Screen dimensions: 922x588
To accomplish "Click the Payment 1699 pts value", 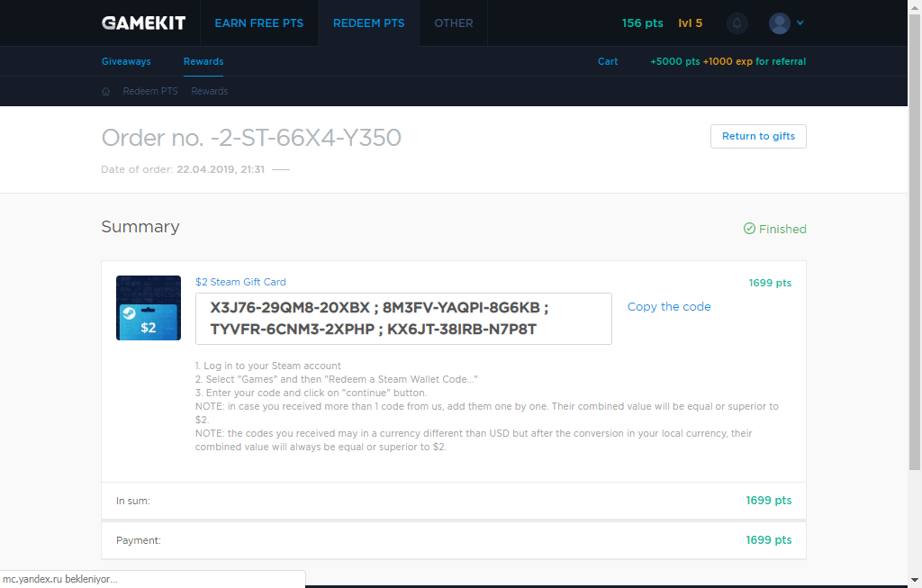I will point(769,539).
